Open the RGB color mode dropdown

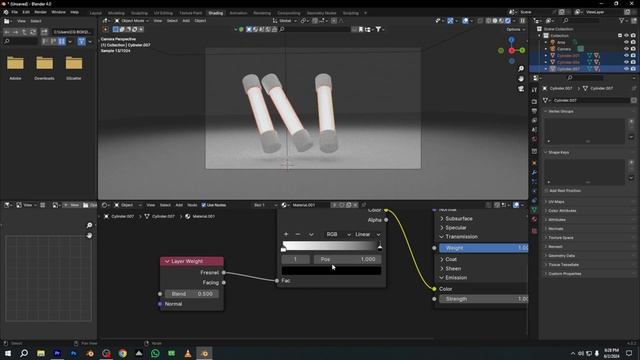(x=338, y=234)
